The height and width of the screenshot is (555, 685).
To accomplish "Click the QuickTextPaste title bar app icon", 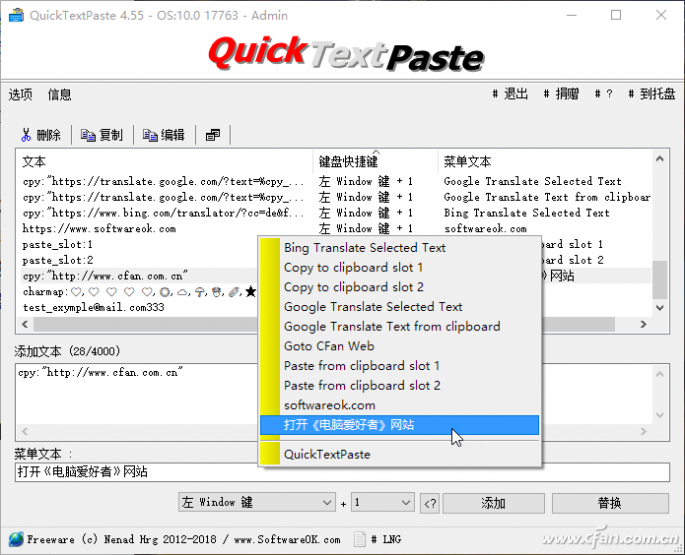I will pyautogui.click(x=16, y=15).
